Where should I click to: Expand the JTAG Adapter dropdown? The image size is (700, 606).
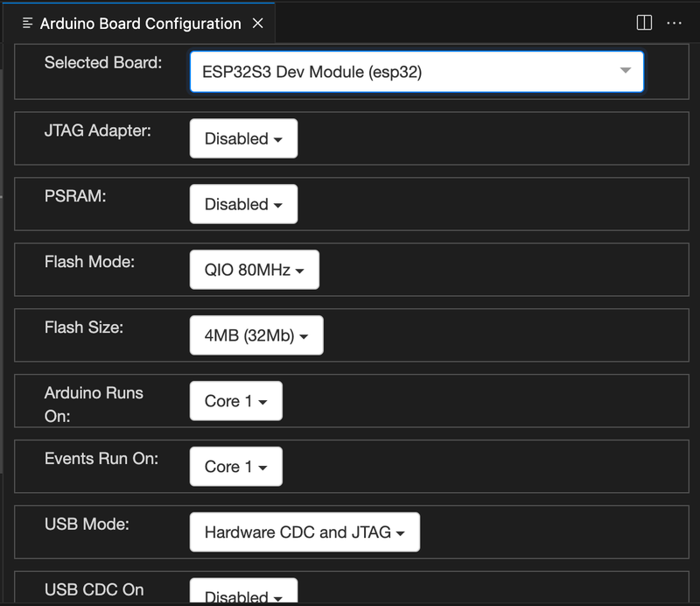pyautogui.click(x=243, y=138)
